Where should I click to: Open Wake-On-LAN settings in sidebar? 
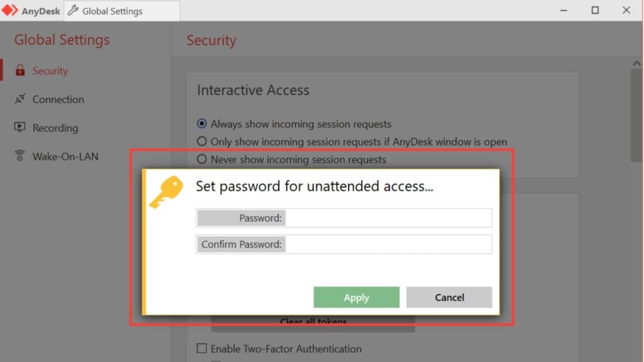65,156
